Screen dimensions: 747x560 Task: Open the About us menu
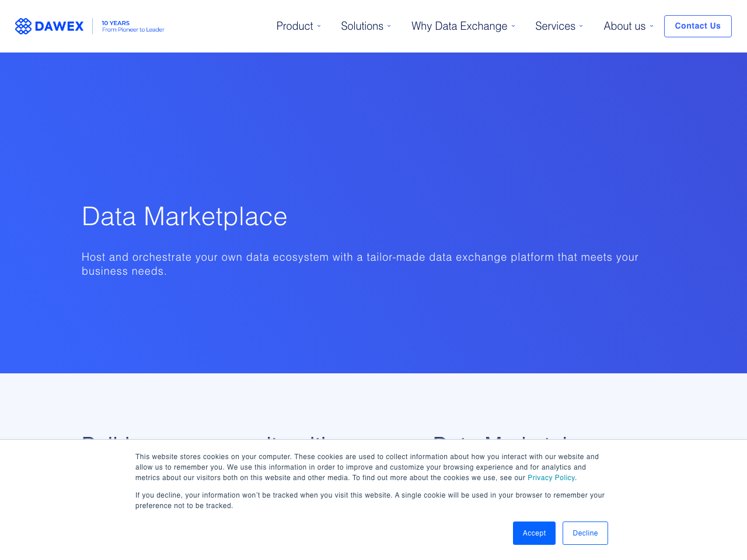624,26
